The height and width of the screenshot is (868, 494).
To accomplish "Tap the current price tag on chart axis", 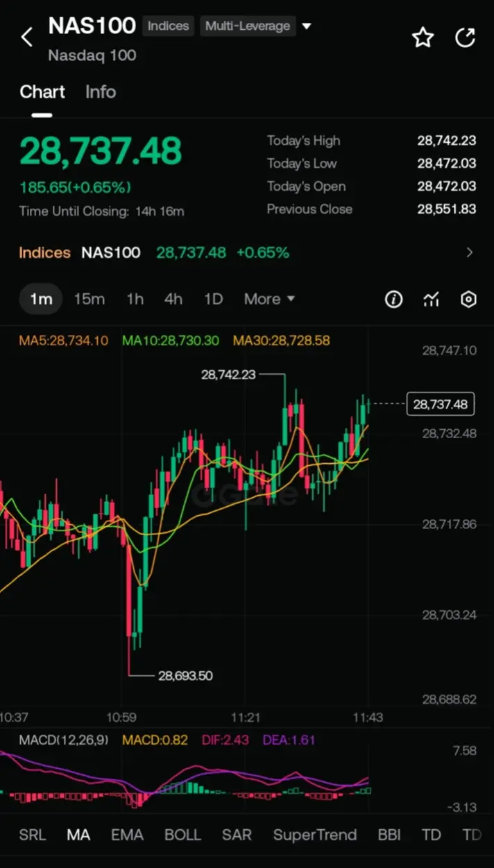I will pos(441,404).
